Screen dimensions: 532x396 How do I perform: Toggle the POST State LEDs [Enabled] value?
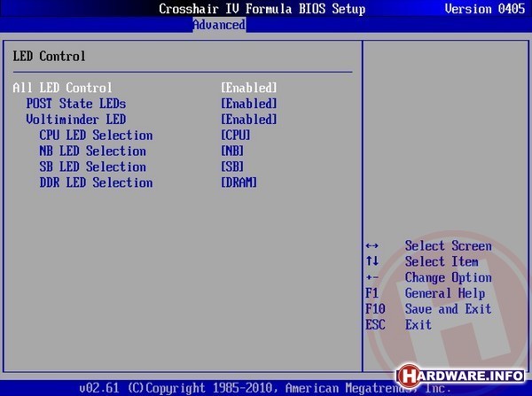tap(248, 104)
